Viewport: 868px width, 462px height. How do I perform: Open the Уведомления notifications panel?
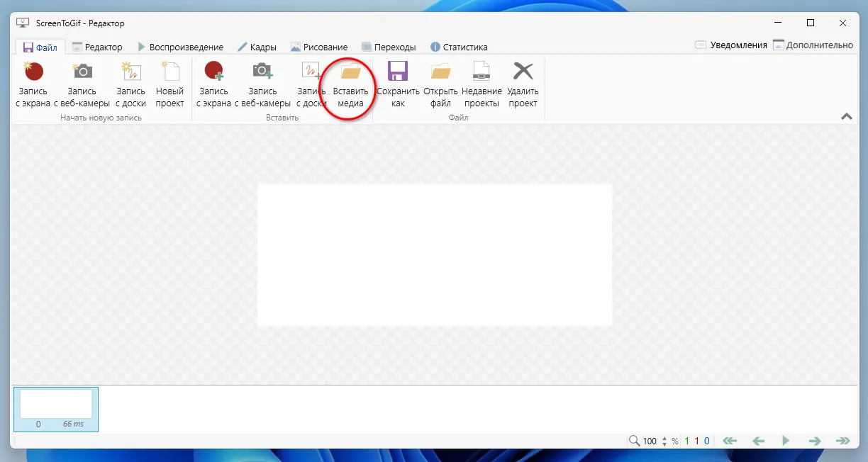(732, 44)
